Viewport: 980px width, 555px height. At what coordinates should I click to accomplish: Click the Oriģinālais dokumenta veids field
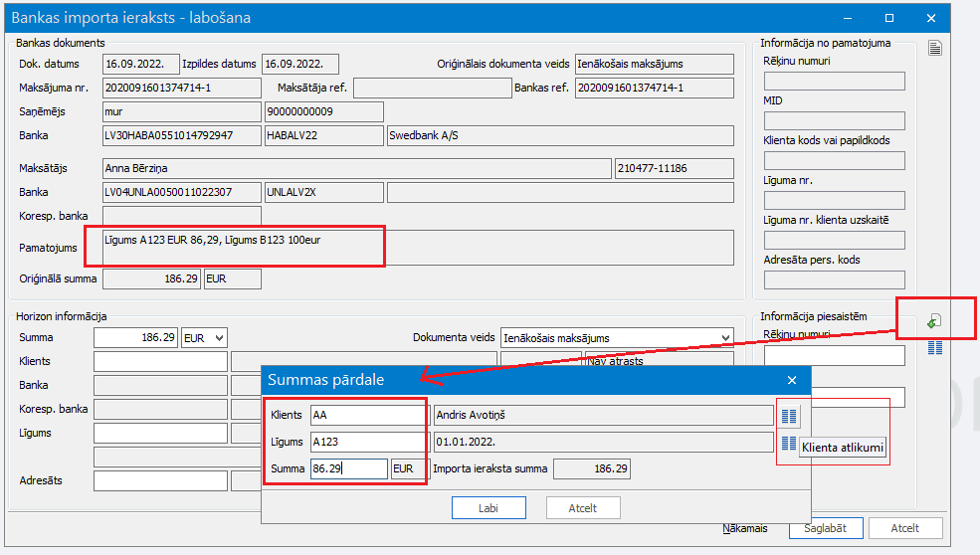655,64
